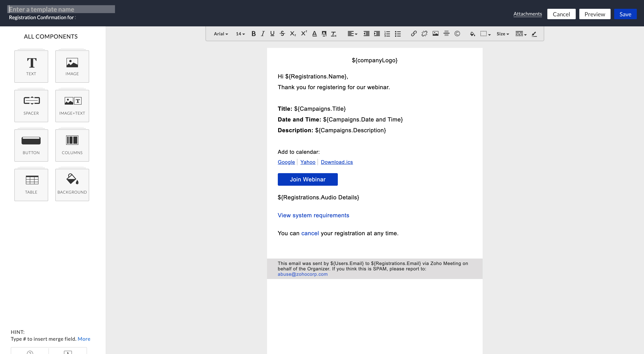Open the Google calendar link in the email
Viewport: 644px width, 354px height.
(286, 162)
